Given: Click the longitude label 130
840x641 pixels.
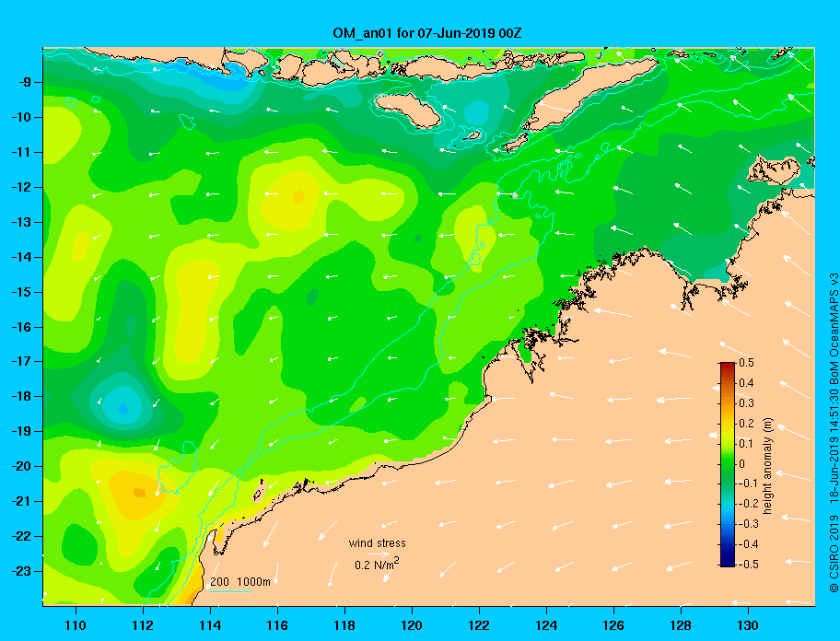Looking at the screenshot, I should [x=748, y=625].
